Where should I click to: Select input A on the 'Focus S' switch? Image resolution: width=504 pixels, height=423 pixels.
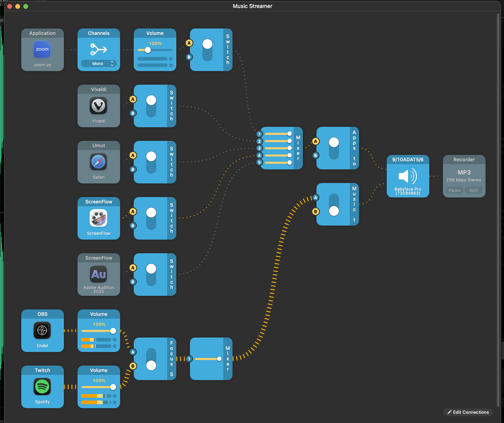point(133,352)
